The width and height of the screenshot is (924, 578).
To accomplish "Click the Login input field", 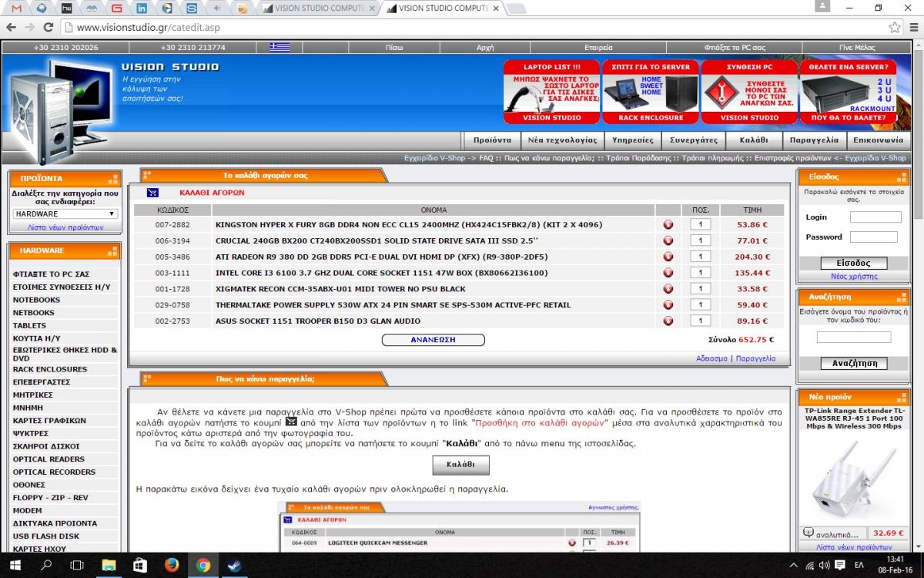I will (x=875, y=217).
